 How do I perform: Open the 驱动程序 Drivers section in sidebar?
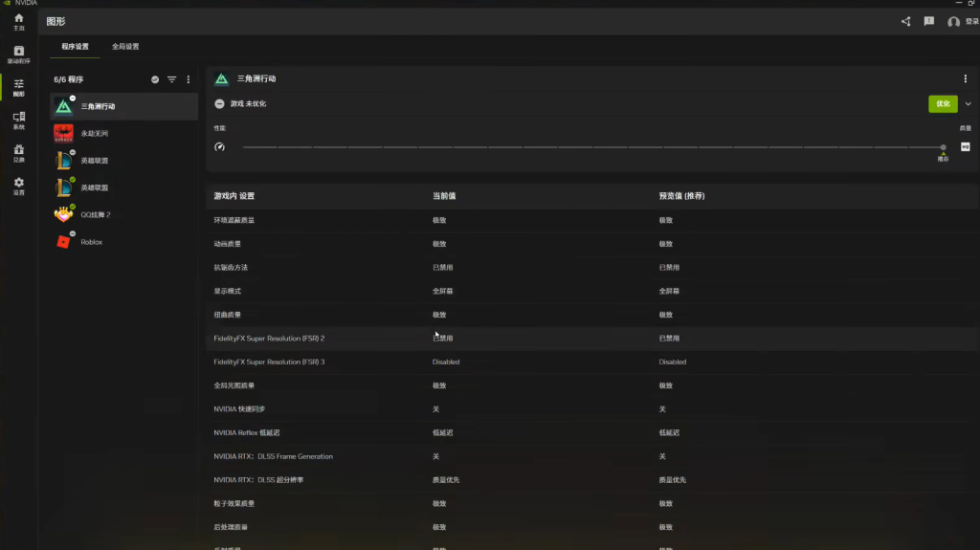coord(19,55)
